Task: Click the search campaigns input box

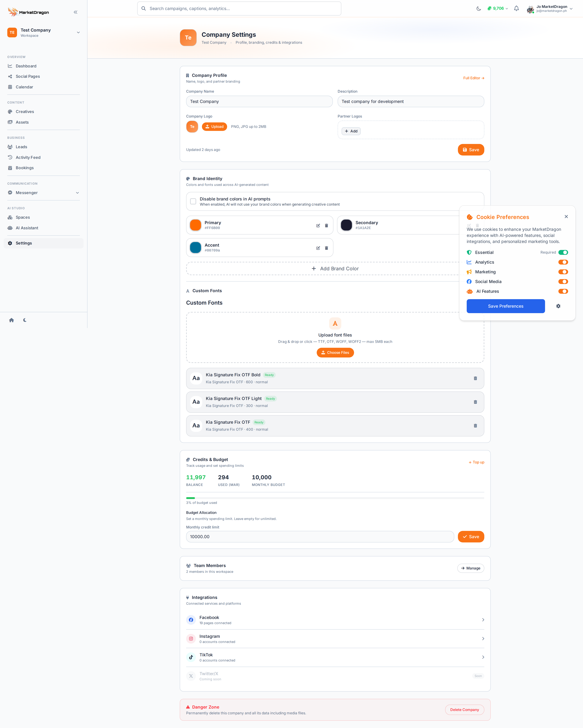Action: tap(239, 9)
